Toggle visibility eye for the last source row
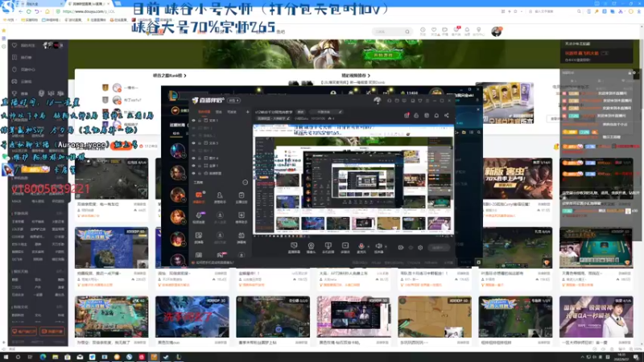 coord(194,173)
